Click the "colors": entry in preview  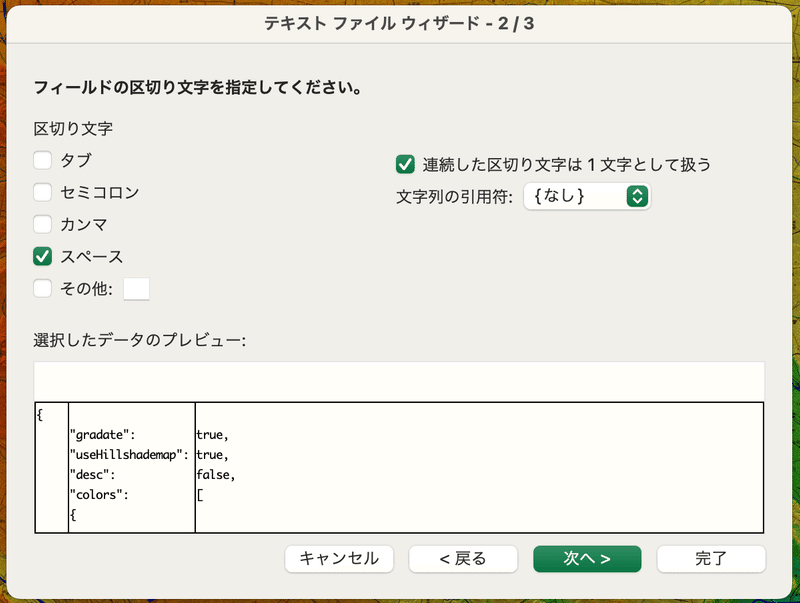99,495
